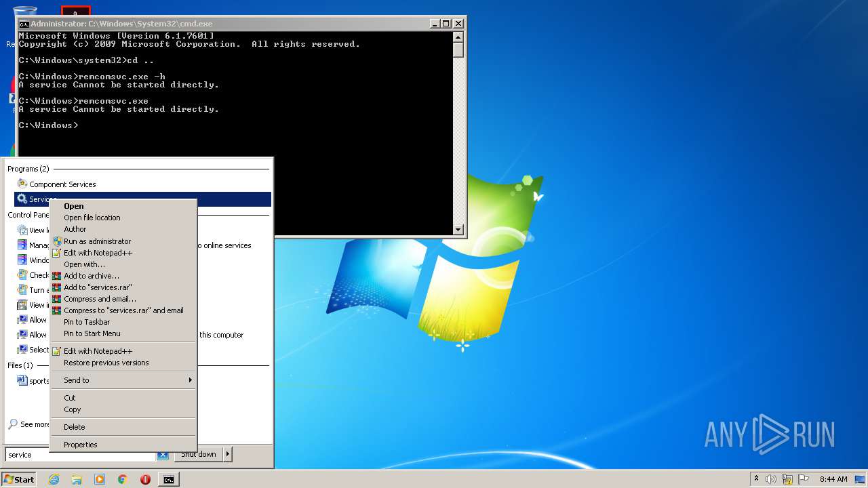
Task: Click Show desktop icon beside clock
Action: [x=860, y=479]
